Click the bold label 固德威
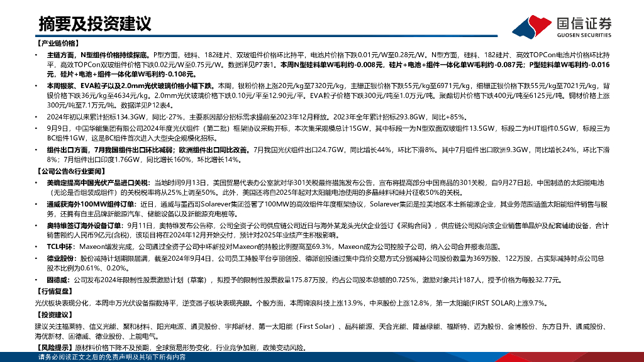The width and height of the screenshot is (644, 362). [x=57, y=280]
